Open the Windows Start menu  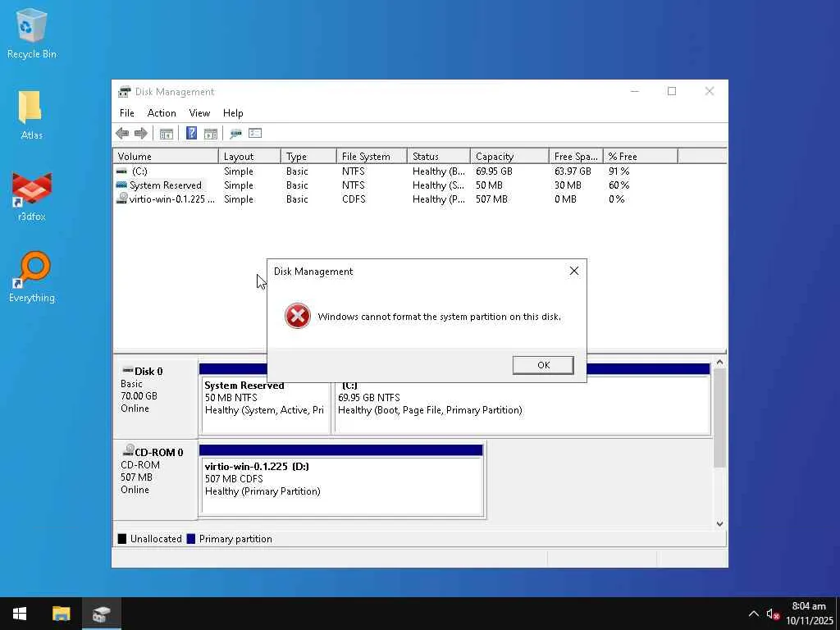[x=20, y=614]
